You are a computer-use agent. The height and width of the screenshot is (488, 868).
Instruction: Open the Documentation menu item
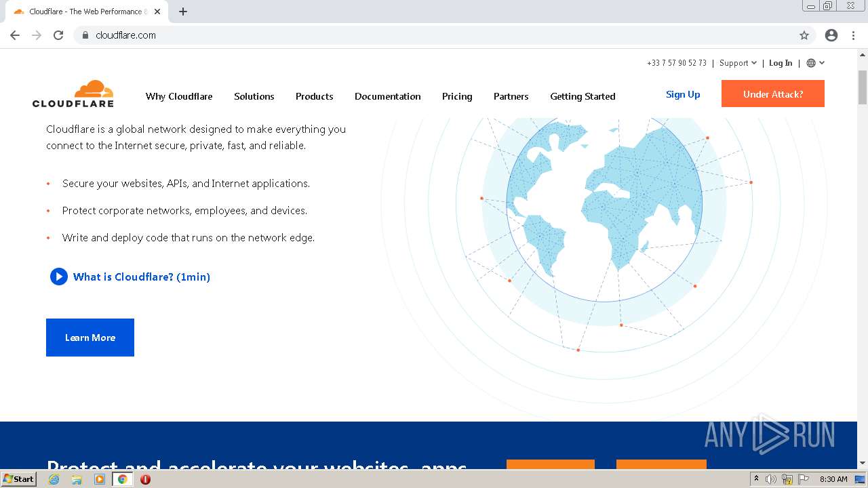(388, 96)
